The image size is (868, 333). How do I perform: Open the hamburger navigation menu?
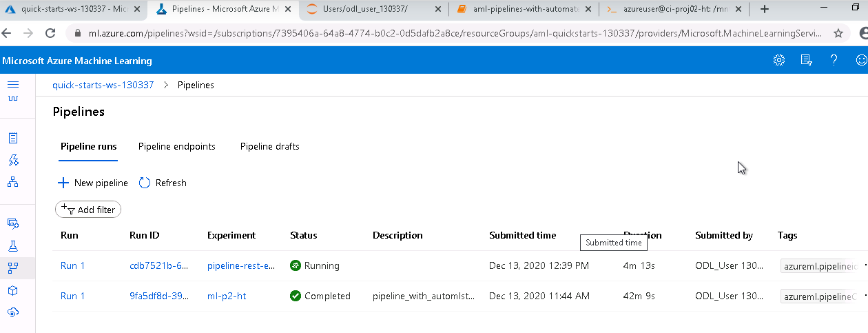pos(12,84)
